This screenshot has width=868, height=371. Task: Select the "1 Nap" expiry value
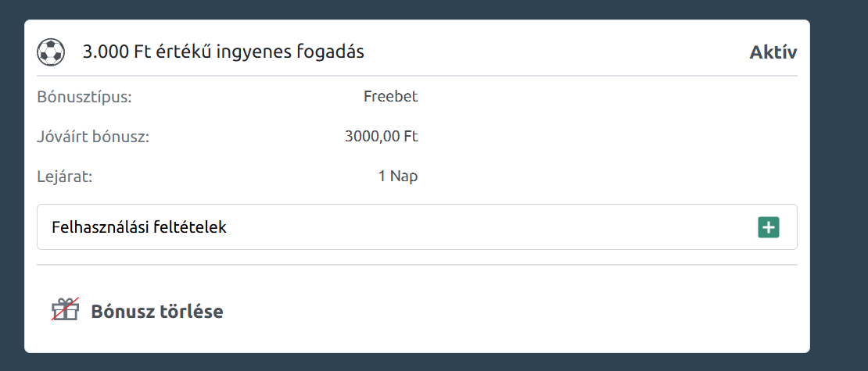(397, 177)
